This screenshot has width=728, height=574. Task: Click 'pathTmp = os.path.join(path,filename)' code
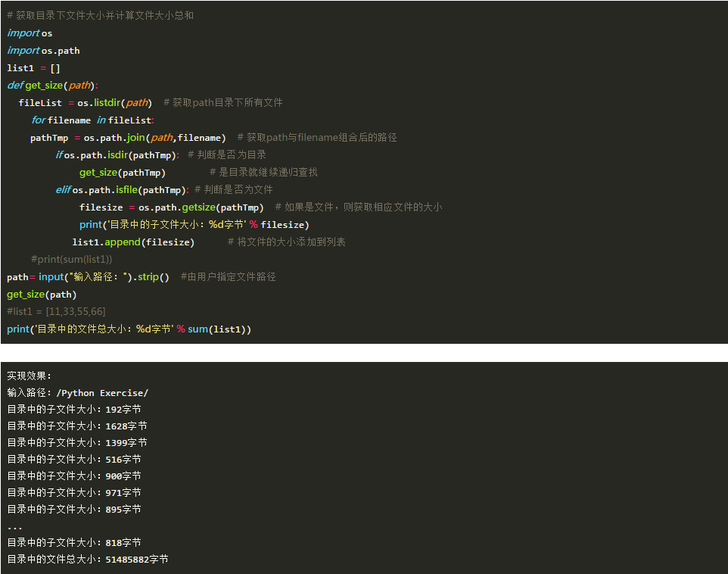128,138
